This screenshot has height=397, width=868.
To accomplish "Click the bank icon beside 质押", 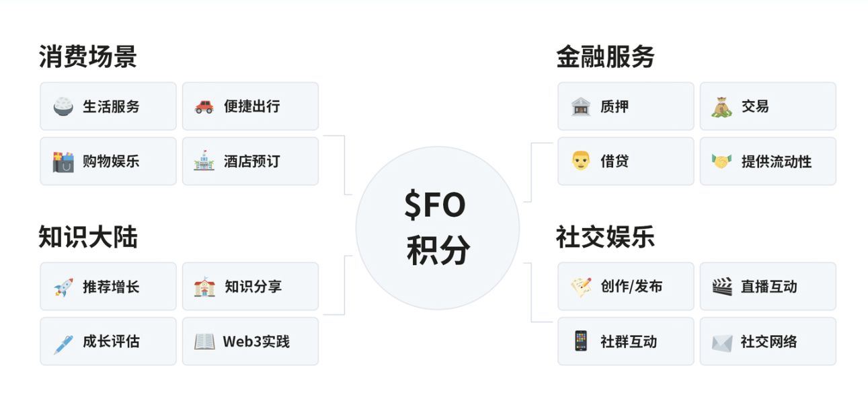I will click(x=581, y=106).
